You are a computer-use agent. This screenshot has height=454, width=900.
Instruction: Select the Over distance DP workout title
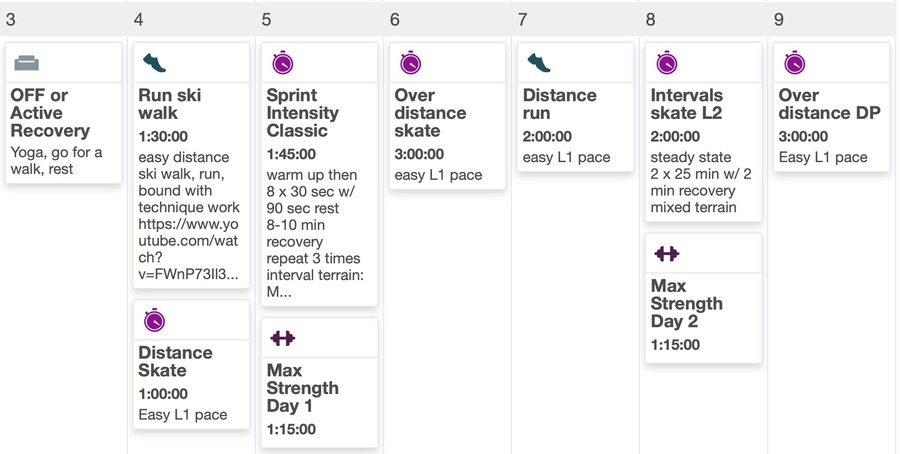point(829,104)
